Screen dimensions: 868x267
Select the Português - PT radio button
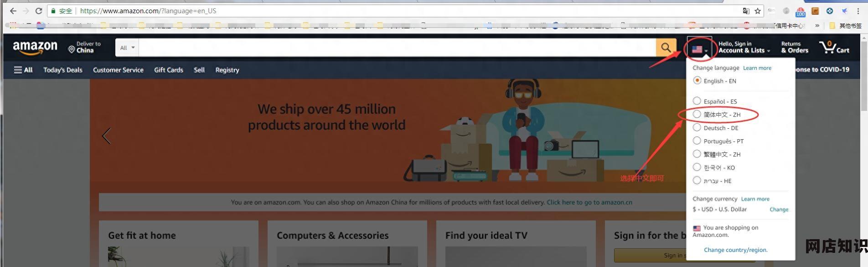(x=697, y=141)
